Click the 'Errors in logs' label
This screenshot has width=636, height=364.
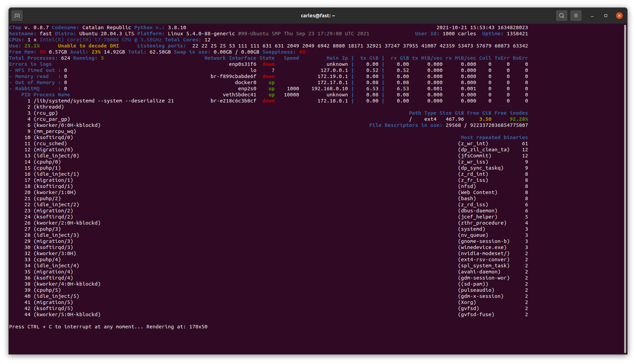(31, 64)
